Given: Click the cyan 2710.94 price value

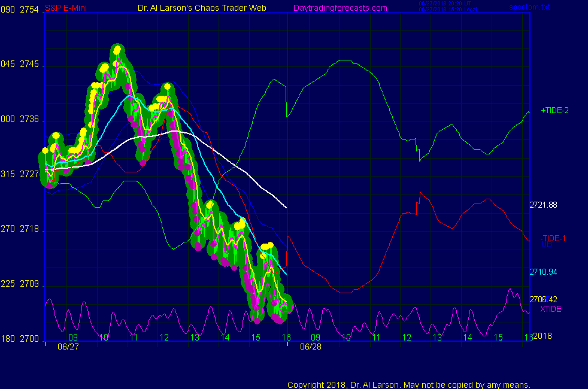Looking at the screenshot, I should [543, 272].
